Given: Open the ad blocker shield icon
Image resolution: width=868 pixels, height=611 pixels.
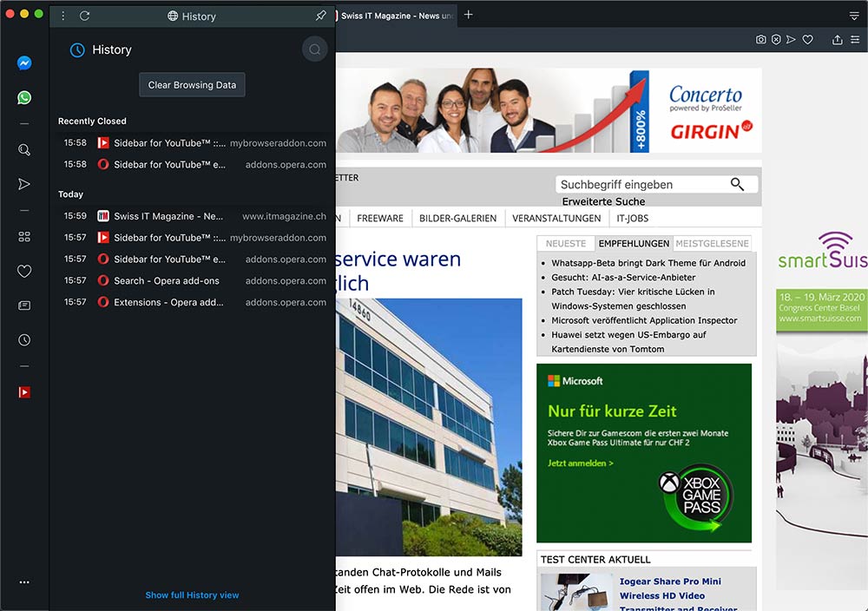Looking at the screenshot, I should pyautogui.click(x=776, y=39).
